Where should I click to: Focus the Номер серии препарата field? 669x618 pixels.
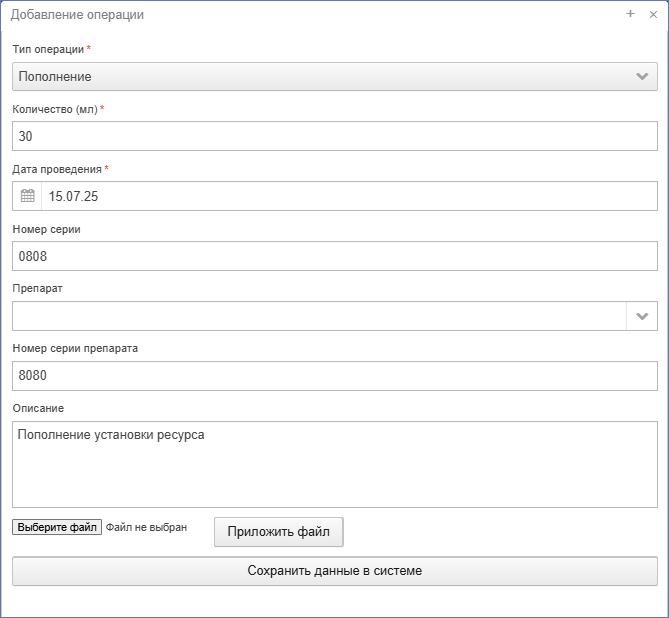click(334, 376)
